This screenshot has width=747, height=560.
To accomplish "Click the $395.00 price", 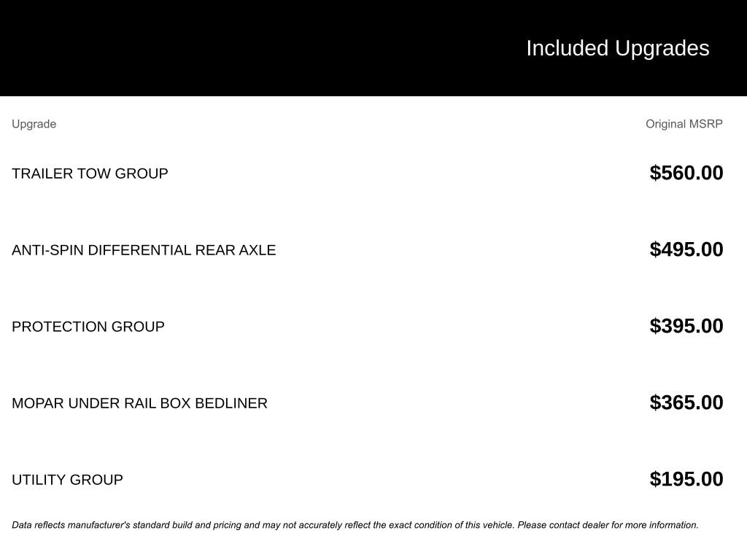I will [x=686, y=326].
